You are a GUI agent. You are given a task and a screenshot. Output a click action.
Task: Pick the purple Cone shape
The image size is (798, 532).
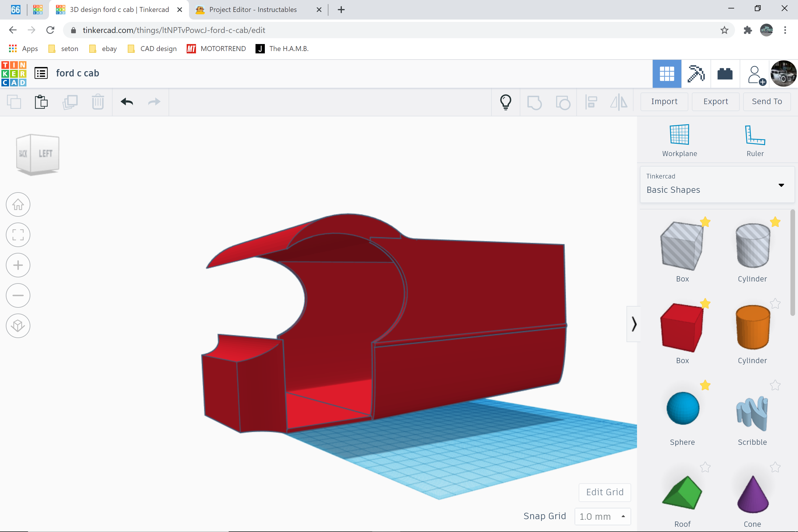click(752, 494)
